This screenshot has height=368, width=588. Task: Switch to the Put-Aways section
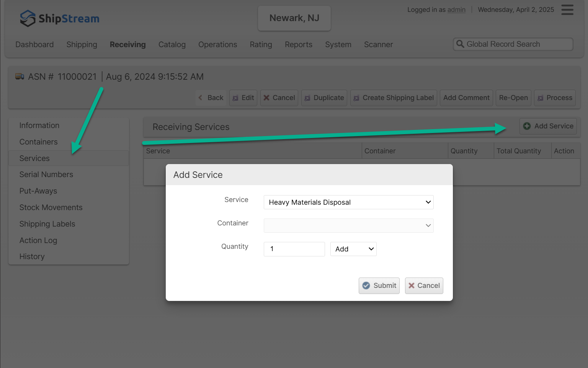(x=38, y=191)
